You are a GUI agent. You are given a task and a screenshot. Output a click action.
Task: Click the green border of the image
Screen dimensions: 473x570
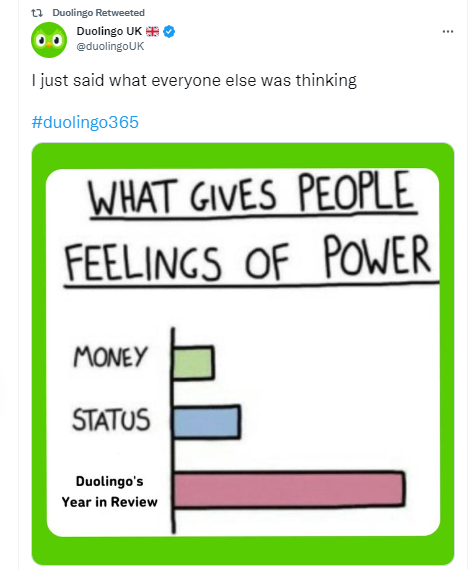click(243, 155)
